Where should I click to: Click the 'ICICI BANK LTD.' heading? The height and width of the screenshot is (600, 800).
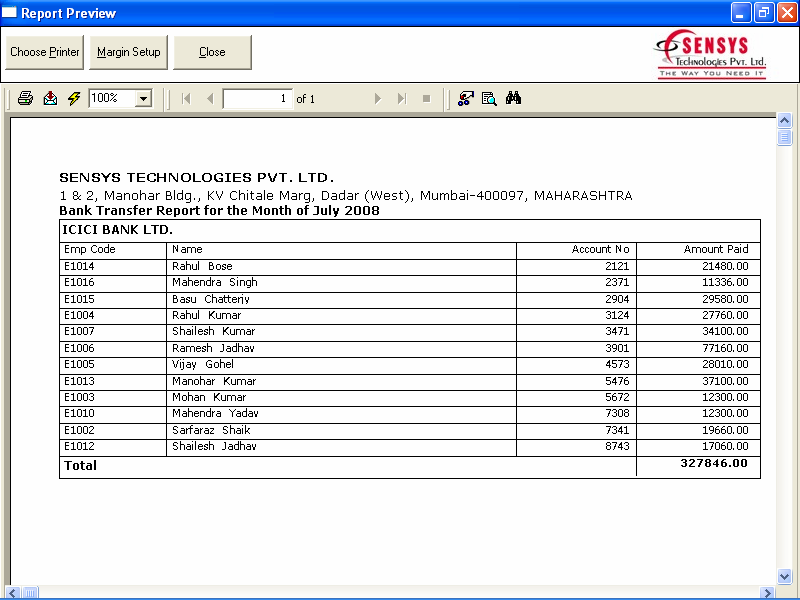coord(117,230)
